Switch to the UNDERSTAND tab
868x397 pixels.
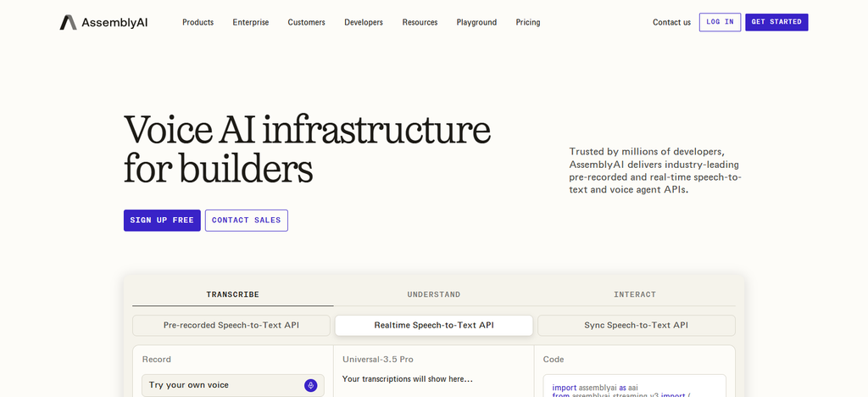pyautogui.click(x=434, y=294)
